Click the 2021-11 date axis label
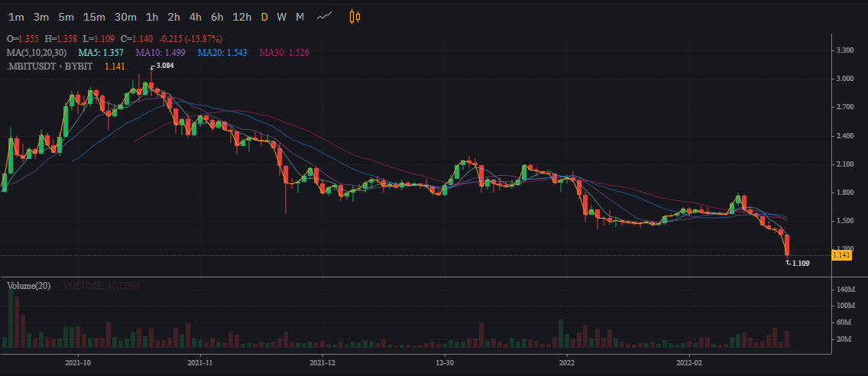Screen dimensions: 868x376 (x=200, y=363)
